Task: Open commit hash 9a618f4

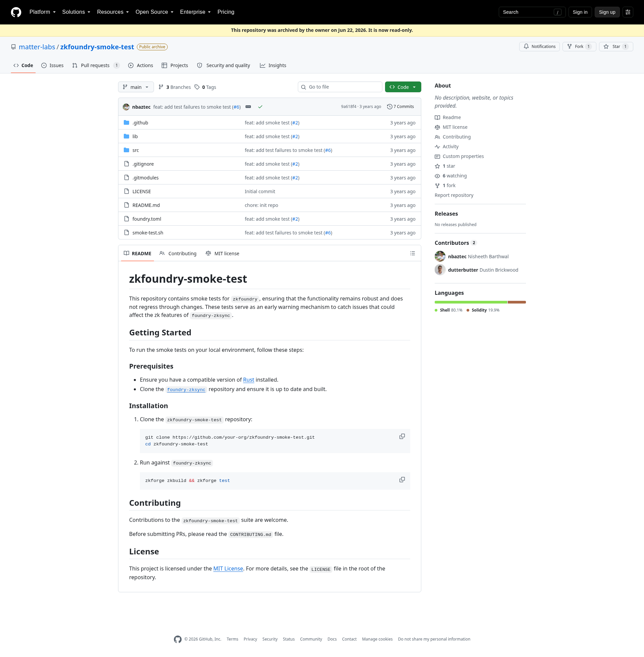Action: coord(348,107)
